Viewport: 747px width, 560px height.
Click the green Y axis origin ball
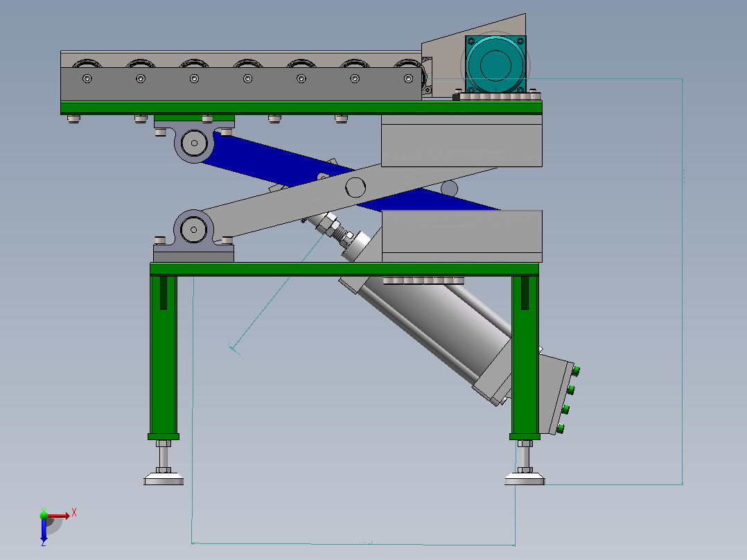44,515
